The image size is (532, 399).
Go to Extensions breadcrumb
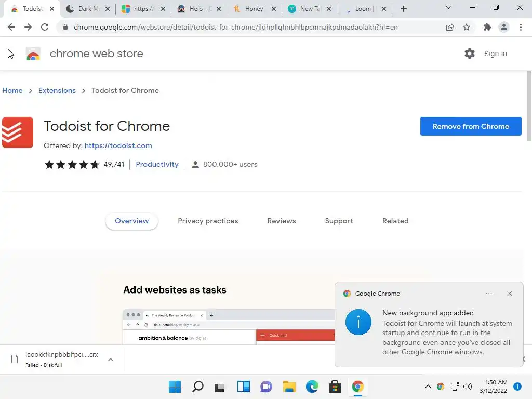tap(57, 90)
